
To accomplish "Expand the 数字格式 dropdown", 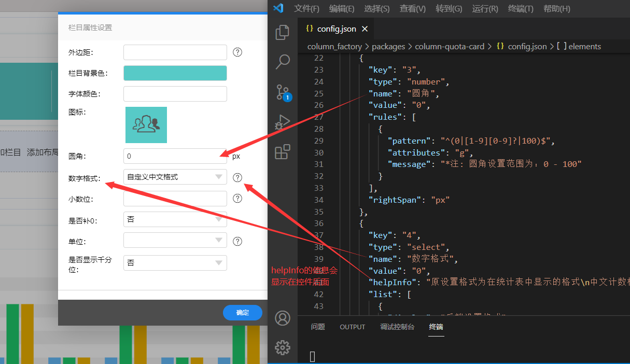I will (x=175, y=177).
